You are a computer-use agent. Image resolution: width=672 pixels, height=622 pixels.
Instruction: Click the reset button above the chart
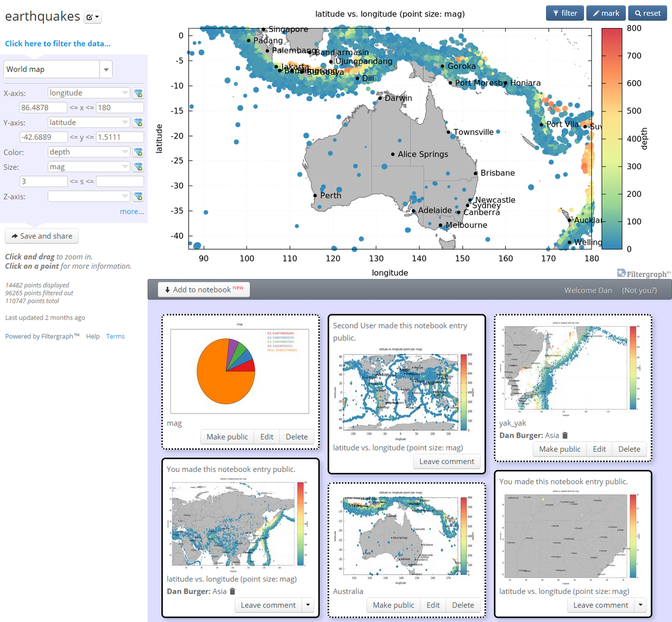(x=647, y=13)
